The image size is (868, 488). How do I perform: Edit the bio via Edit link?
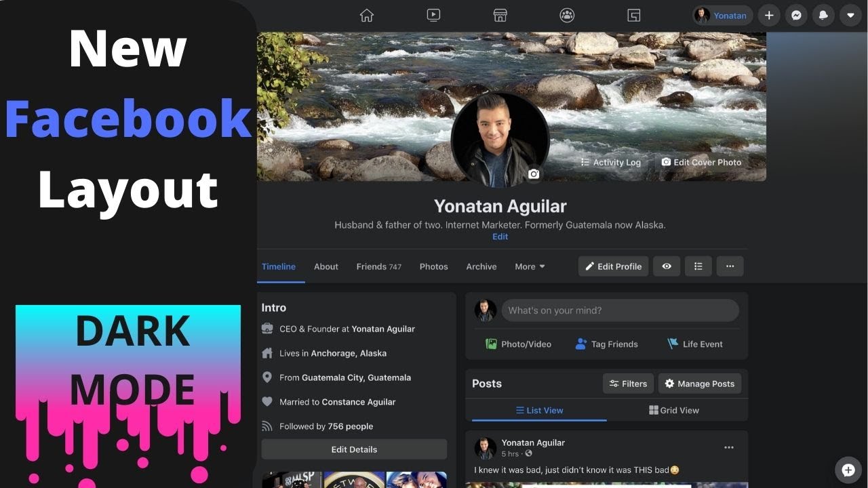coord(500,237)
